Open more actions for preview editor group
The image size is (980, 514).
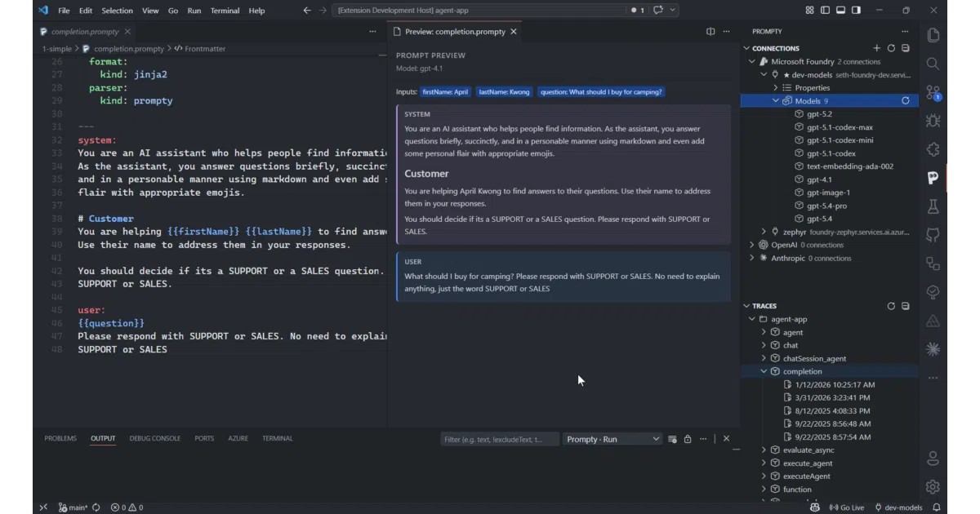[x=726, y=32]
